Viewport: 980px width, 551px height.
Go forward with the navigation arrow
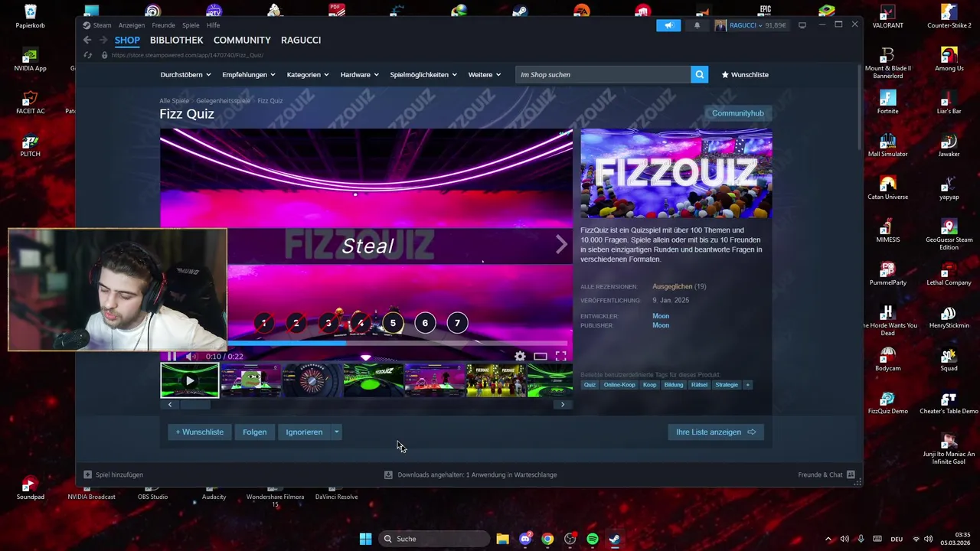click(103, 40)
